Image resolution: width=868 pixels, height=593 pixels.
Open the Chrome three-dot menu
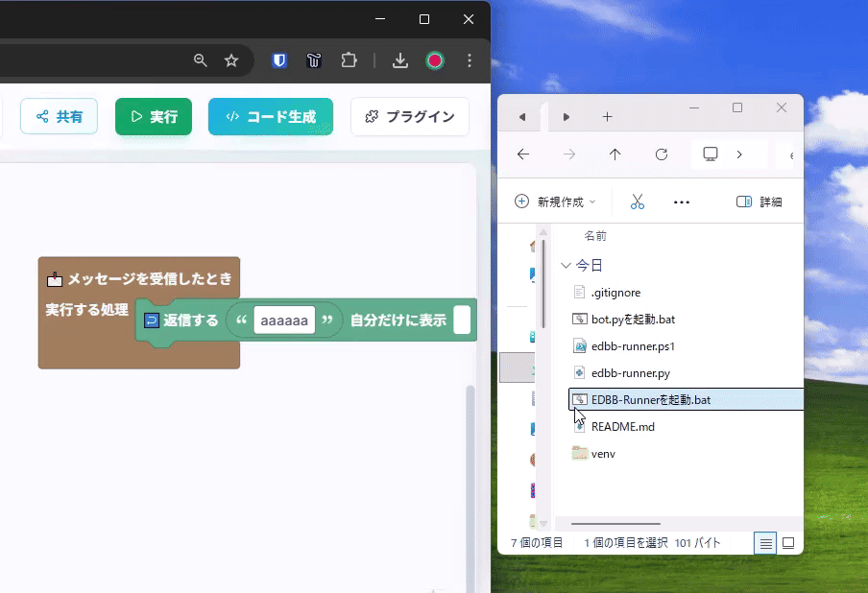coord(469,59)
